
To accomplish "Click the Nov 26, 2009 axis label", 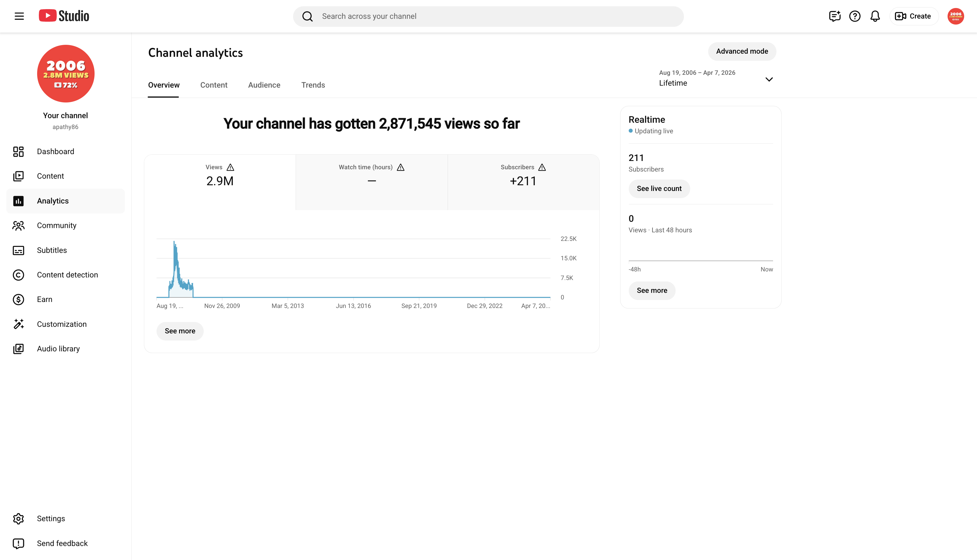I will [x=222, y=306].
